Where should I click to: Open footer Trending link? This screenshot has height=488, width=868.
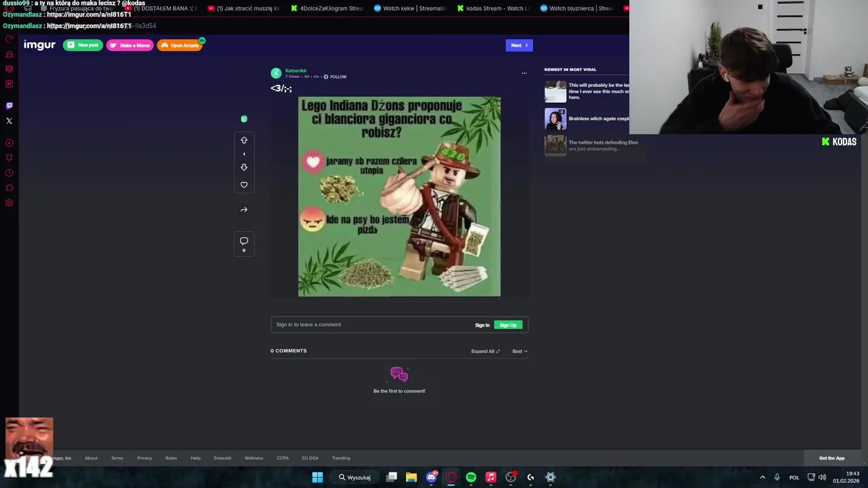pyautogui.click(x=341, y=458)
